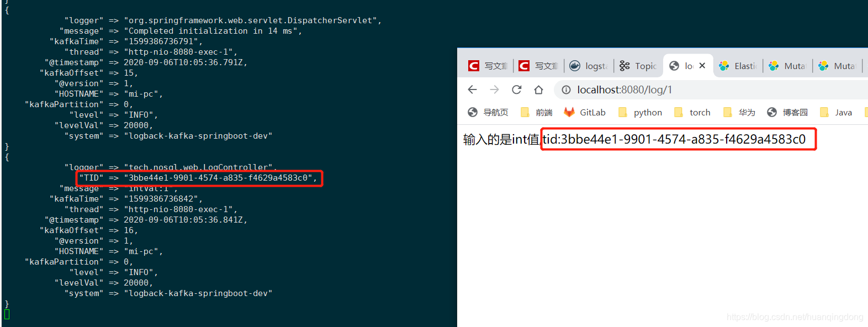This screenshot has width=868, height=327.
Task: Reload the localhost page
Action: [516, 89]
